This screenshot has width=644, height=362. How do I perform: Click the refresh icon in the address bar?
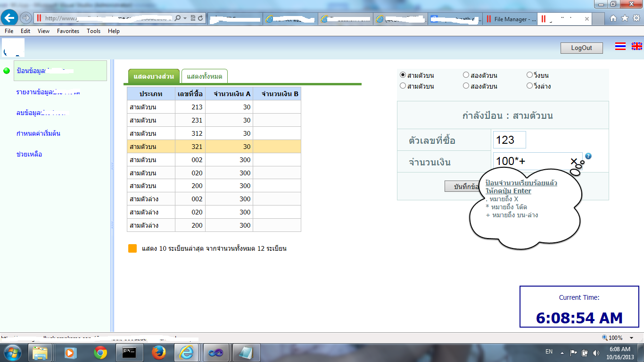tap(201, 18)
